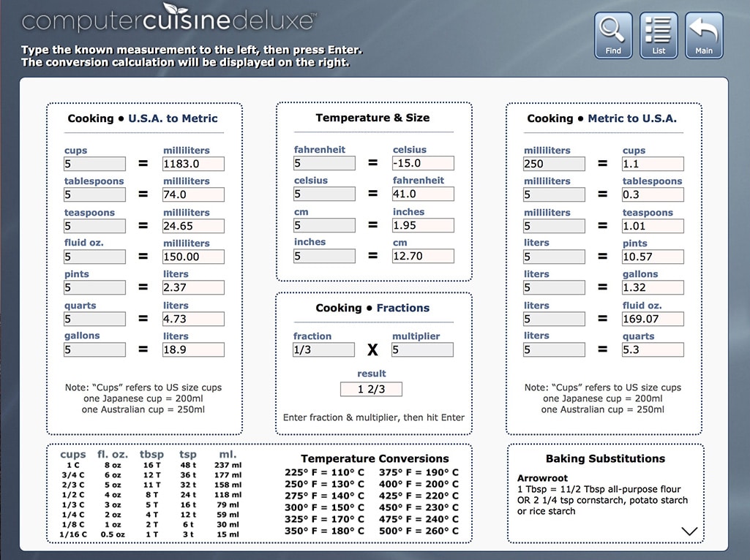Image resolution: width=750 pixels, height=560 pixels.
Task: Click the 237 ml table value
Action: click(228, 465)
